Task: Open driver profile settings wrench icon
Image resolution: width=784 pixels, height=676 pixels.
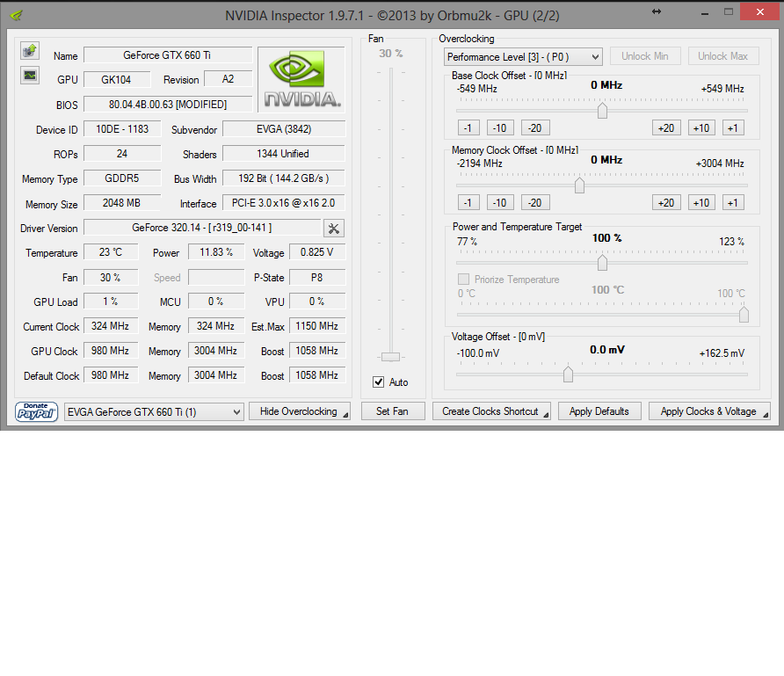Action: click(x=333, y=229)
